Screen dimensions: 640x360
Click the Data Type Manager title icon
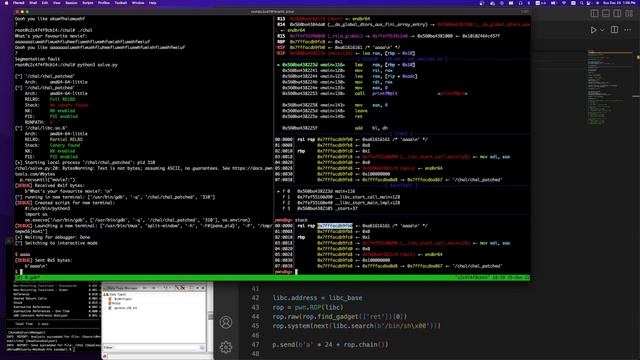click(x=105, y=288)
